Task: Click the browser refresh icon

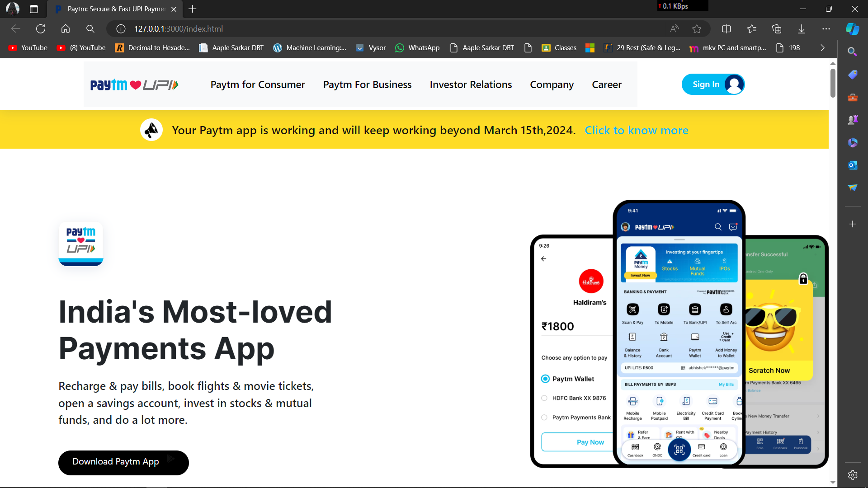Action: [x=41, y=29]
